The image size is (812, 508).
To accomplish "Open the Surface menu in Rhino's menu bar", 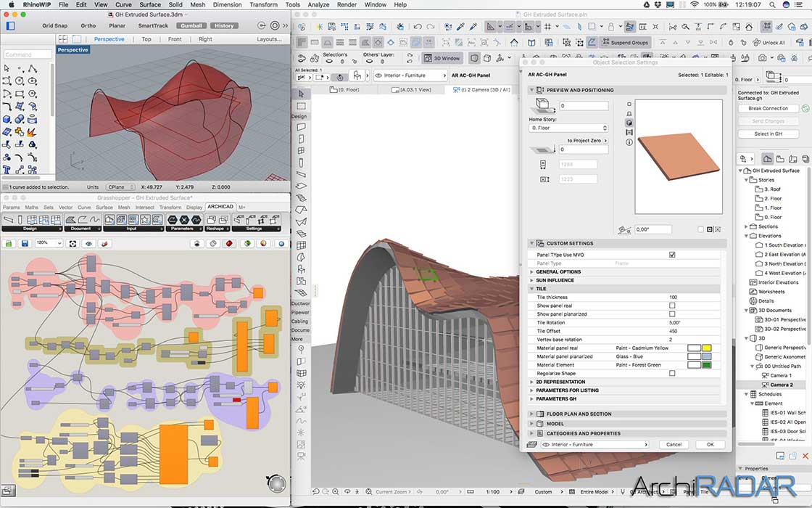I will coord(149,4).
